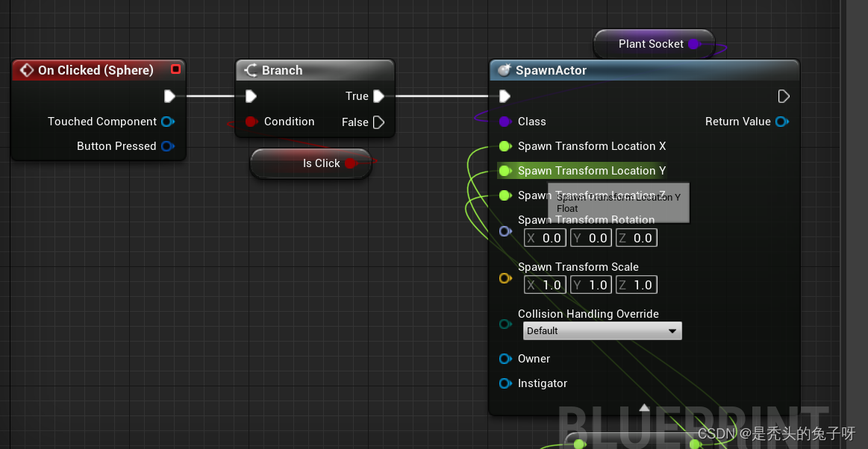
Task: Click the Class label on SpawnActor
Action: (531, 122)
